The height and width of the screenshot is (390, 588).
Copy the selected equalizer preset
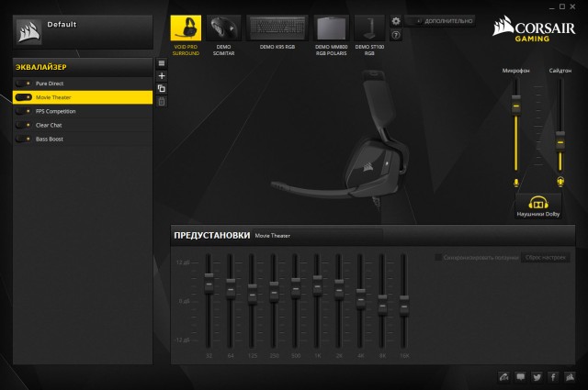162,89
